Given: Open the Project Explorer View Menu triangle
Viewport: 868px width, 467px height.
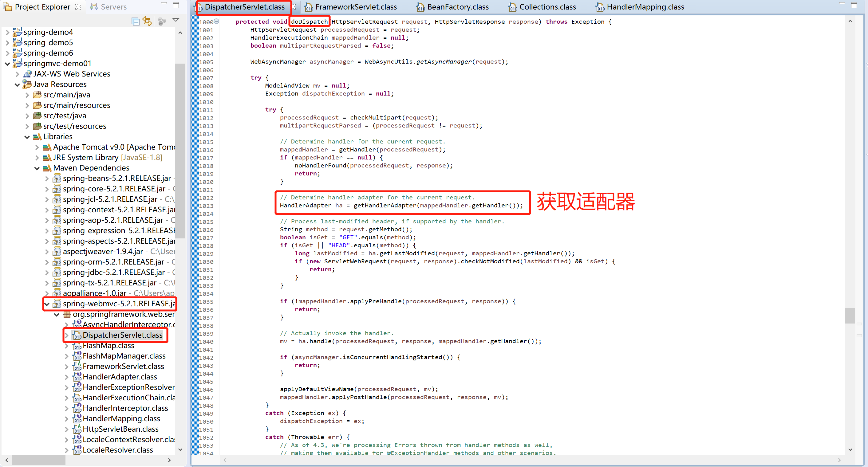Looking at the screenshot, I should (176, 20).
